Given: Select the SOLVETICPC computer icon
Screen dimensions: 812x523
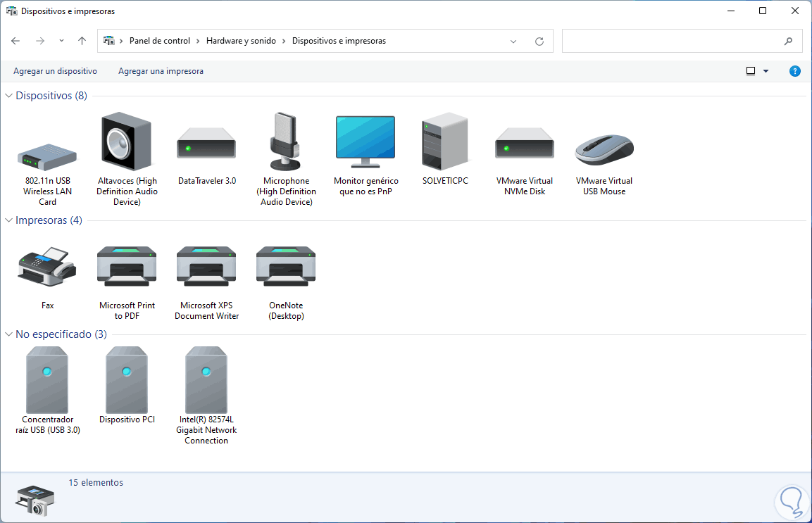Looking at the screenshot, I should click(x=445, y=141).
